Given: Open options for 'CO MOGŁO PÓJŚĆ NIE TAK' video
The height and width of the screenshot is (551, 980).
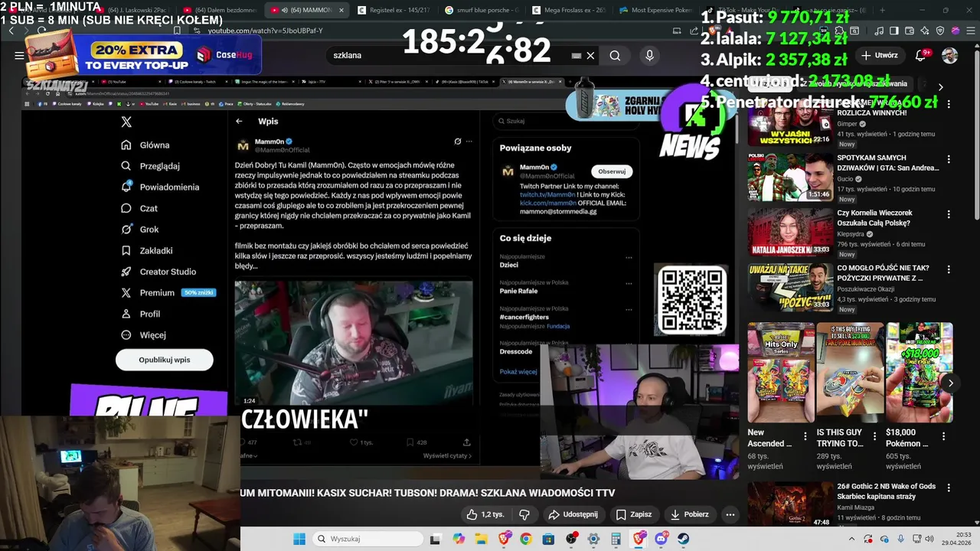Looking at the screenshot, I should (949, 269).
